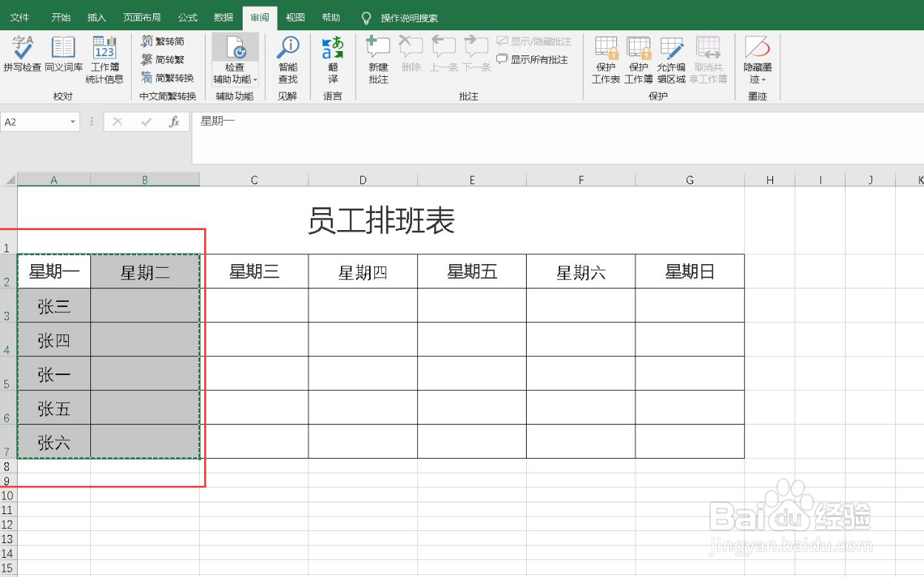Click the fx insert function button
The image size is (924, 577).
(x=175, y=121)
